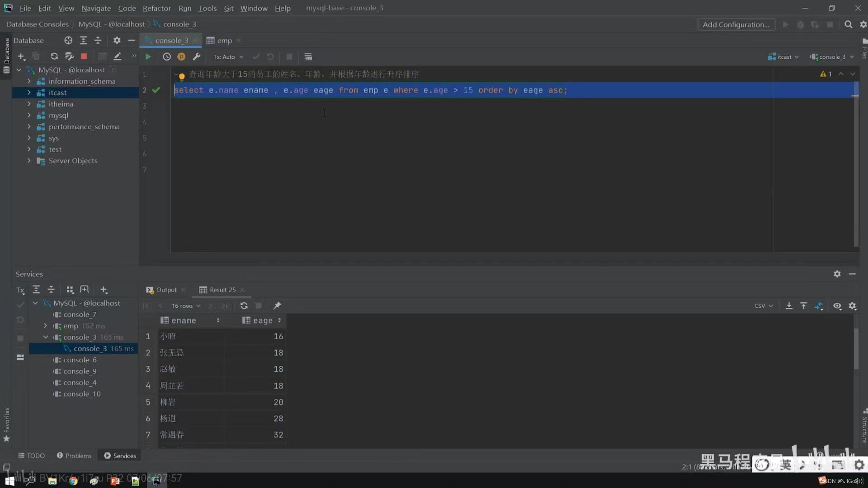Open query history clock icon
This screenshot has height=488, width=868.
pyautogui.click(x=167, y=57)
